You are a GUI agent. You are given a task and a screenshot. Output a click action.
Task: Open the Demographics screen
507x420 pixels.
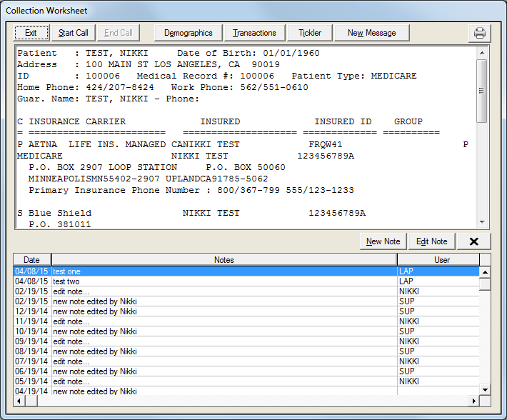click(x=188, y=33)
